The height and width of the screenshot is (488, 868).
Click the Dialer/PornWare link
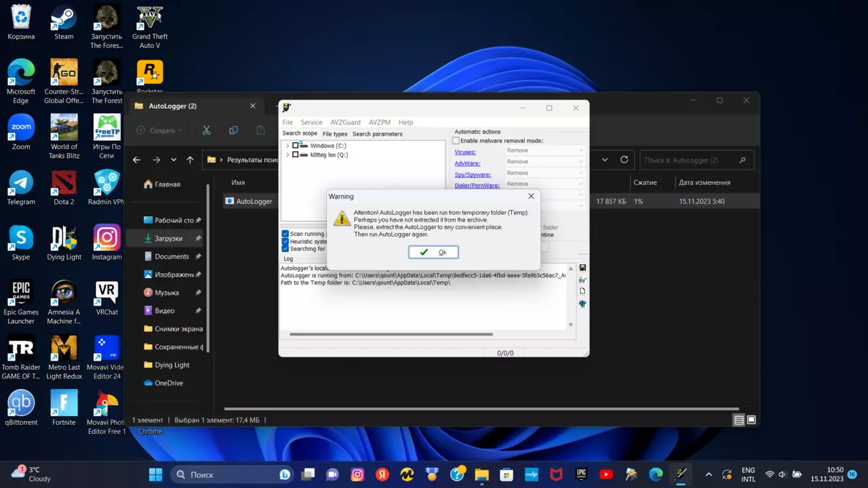click(x=477, y=186)
